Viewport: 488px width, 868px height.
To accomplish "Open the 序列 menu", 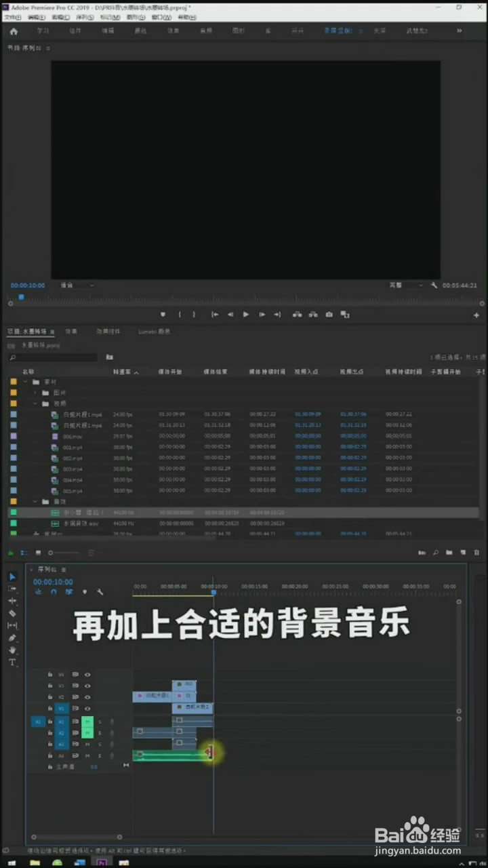I will click(x=85, y=17).
